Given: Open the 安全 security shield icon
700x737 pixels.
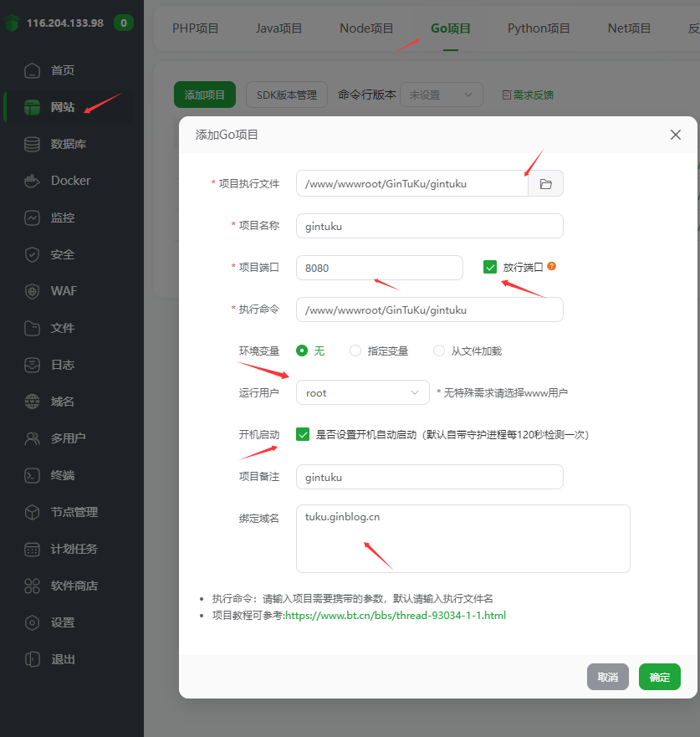Looking at the screenshot, I should [x=32, y=254].
